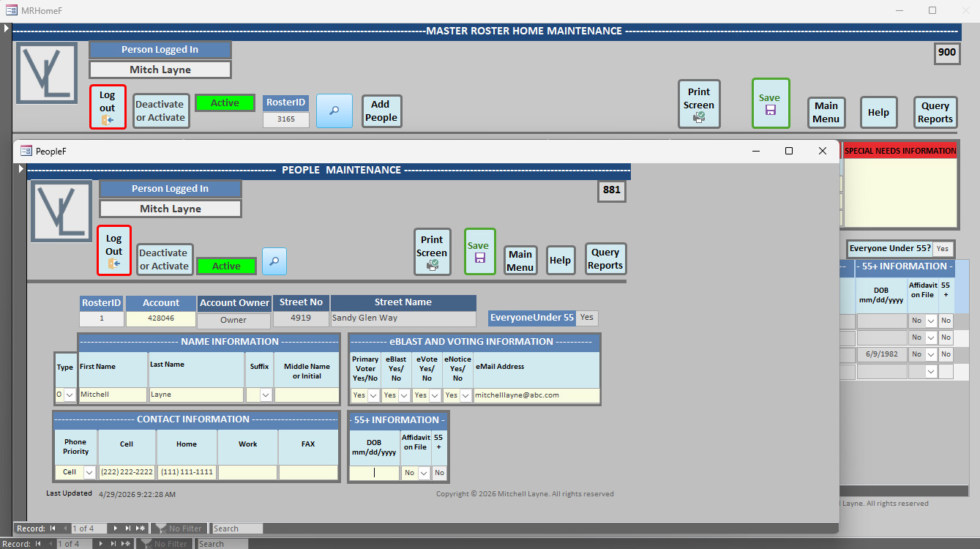
Task: Click Deactivate or Activate in People Maintenance
Action: click(165, 260)
